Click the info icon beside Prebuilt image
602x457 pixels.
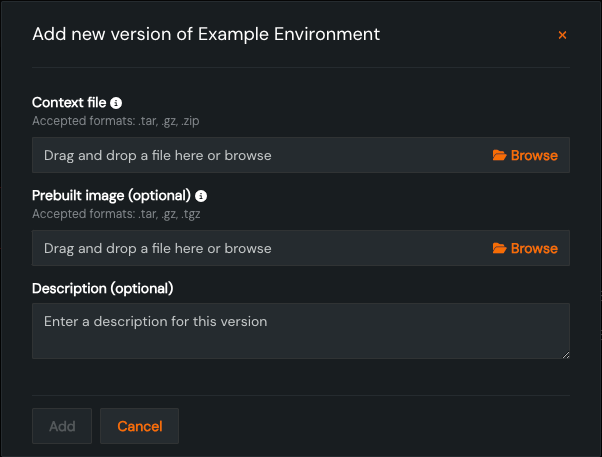tap(201, 196)
